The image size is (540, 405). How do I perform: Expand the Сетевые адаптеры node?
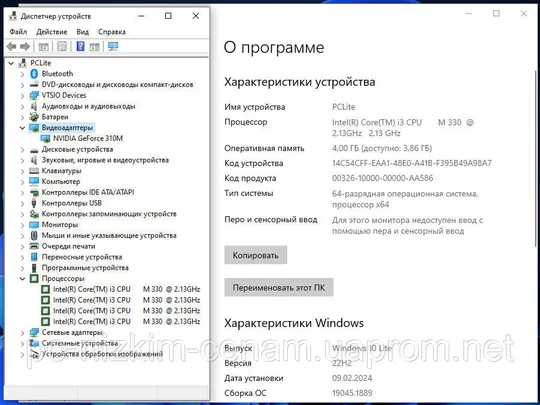pos(22,333)
